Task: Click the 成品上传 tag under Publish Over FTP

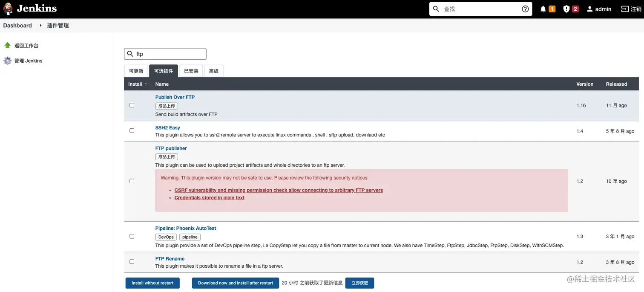Action: (167, 106)
